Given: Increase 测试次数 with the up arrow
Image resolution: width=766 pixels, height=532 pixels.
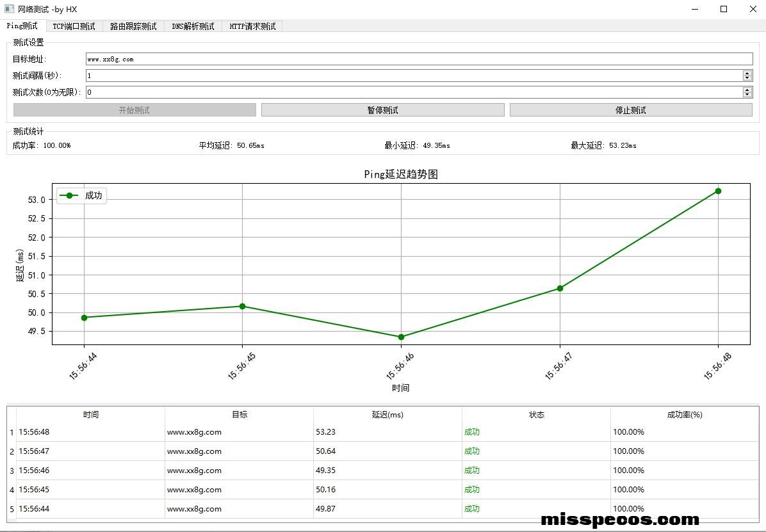Looking at the screenshot, I should pyautogui.click(x=747, y=90).
